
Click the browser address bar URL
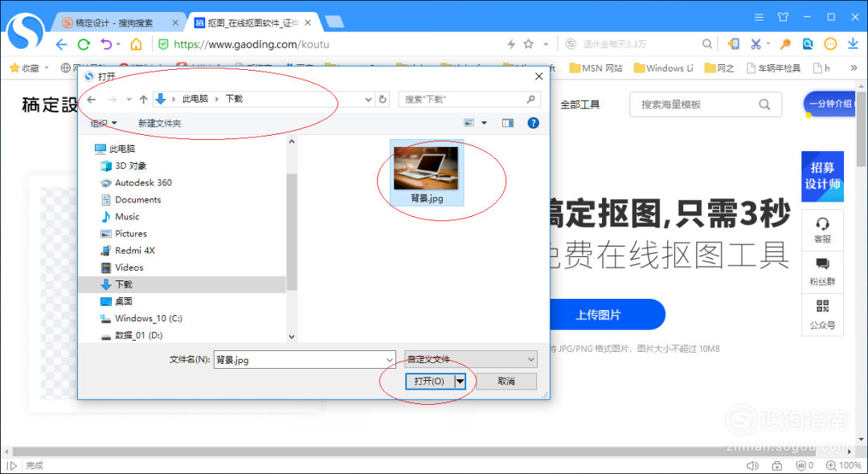[252, 44]
